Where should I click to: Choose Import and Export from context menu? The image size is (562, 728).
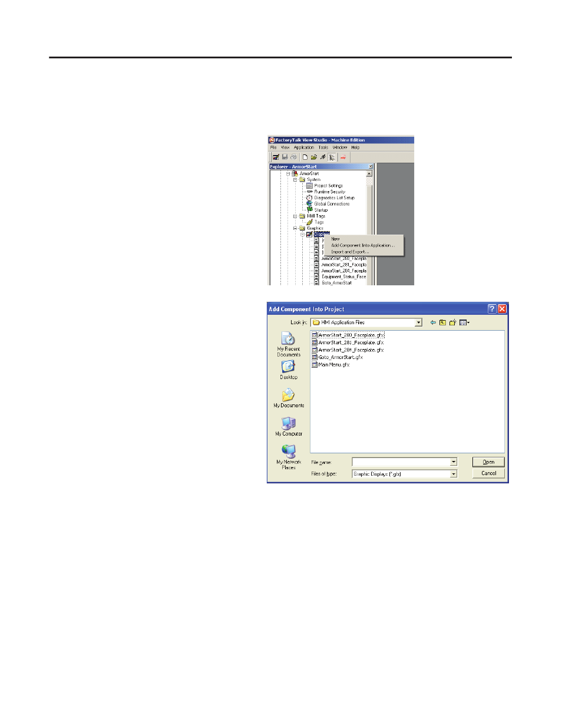(x=350, y=252)
